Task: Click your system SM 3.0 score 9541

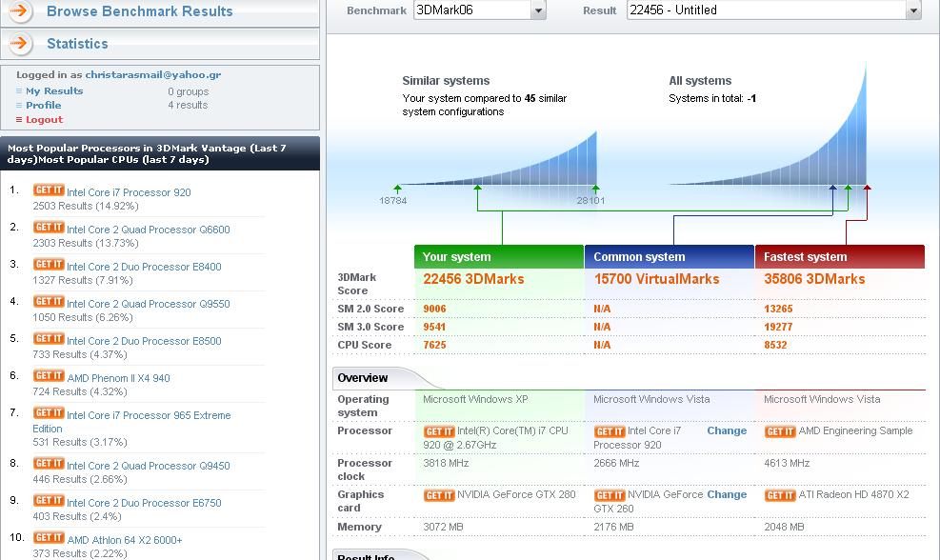Action: 434,327
